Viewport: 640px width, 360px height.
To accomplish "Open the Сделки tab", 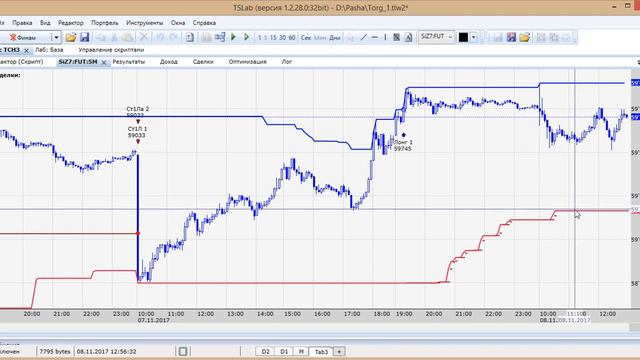I will coord(203,62).
